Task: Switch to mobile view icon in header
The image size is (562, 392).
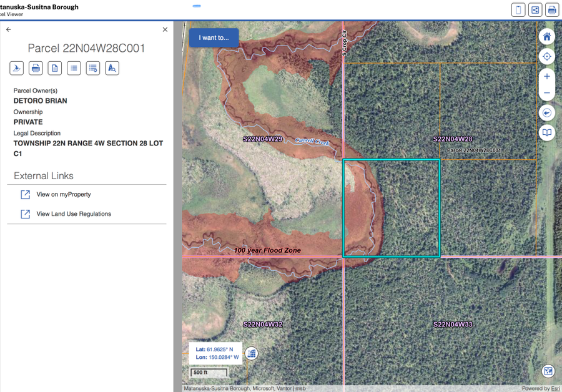Action: (518, 10)
